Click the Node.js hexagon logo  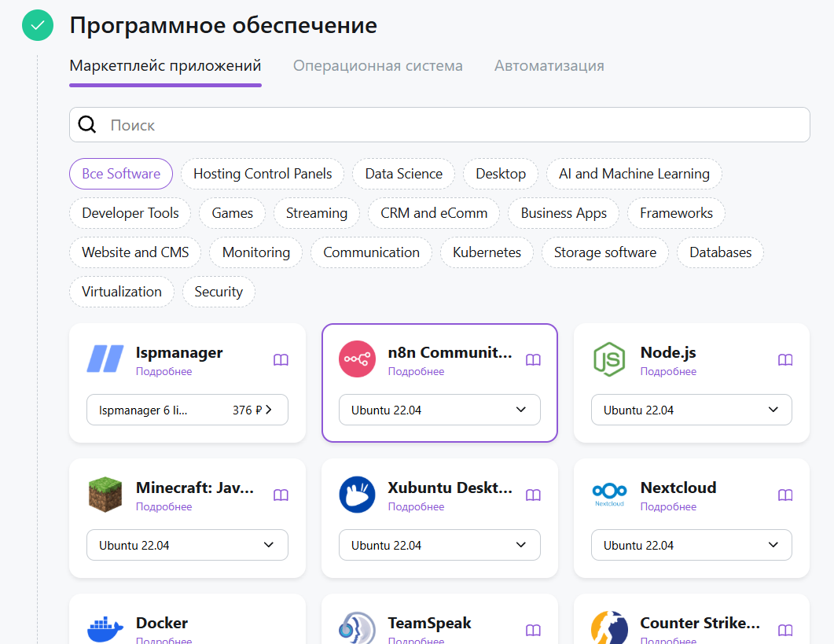[609, 359]
